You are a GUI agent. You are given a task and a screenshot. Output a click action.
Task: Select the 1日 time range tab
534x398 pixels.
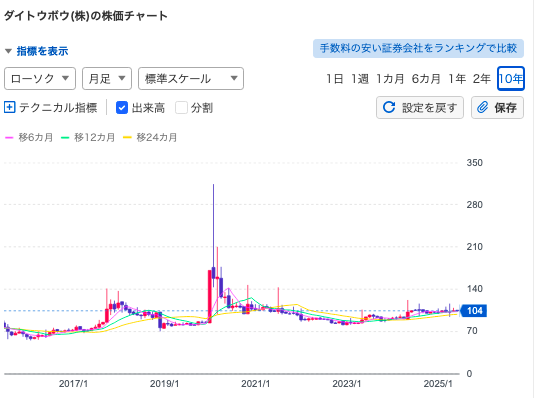[x=334, y=79]
